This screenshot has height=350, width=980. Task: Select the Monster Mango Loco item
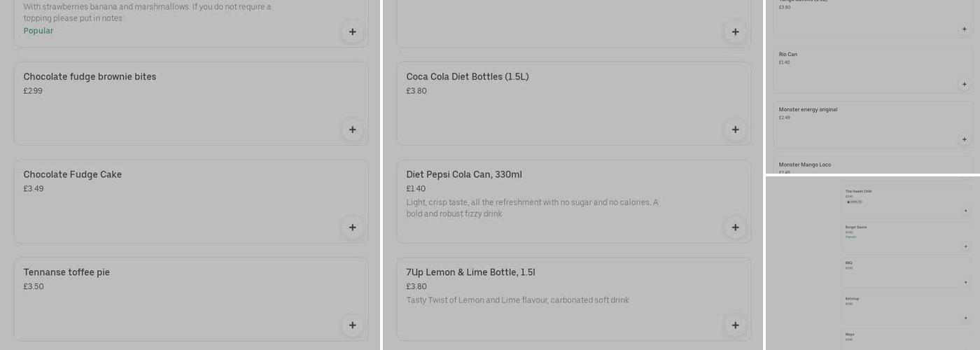point(805,164)
